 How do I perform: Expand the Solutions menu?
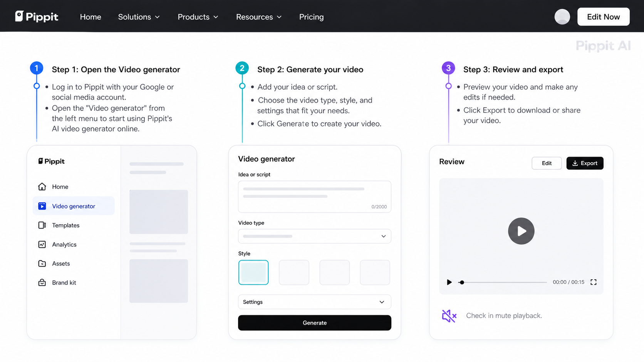(x=139, y=17)
